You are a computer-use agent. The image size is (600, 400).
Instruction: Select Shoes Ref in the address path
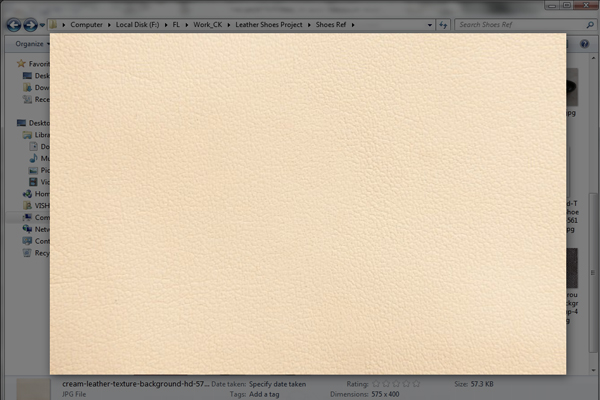click(x=331, y=24)
